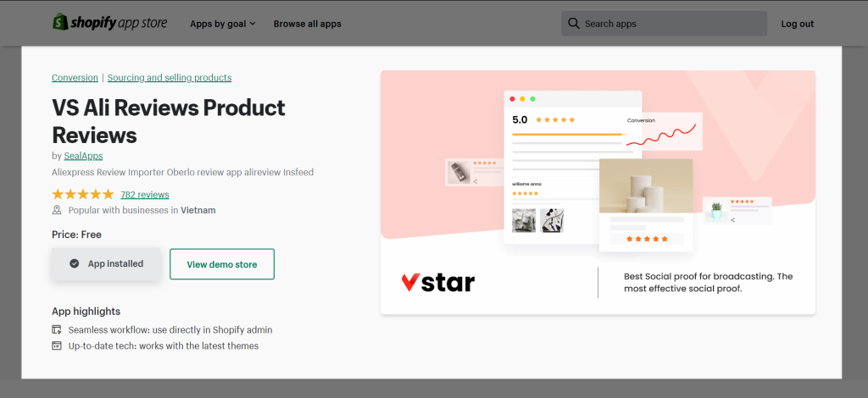Expand the Apps by goal dropdown
Image resolution: width=868 pixels, height=398 pixels.
[223, 24]
